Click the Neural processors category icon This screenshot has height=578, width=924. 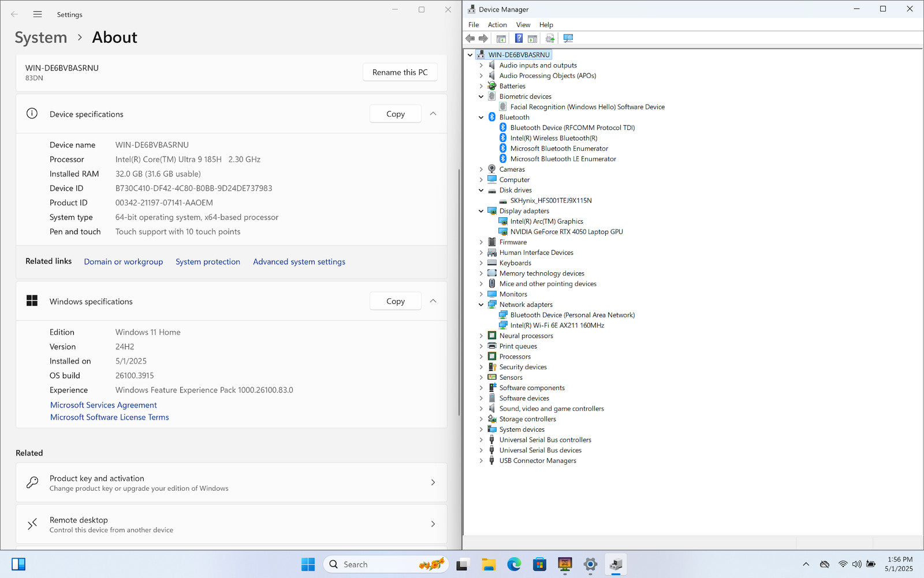492,336
